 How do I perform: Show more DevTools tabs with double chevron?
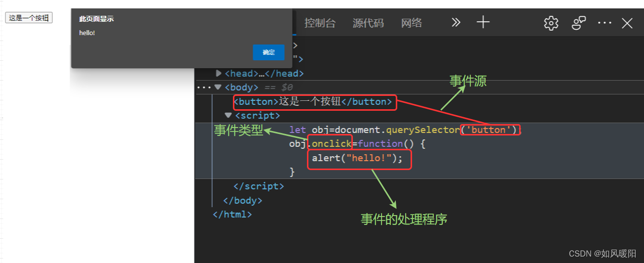[456, 22]
